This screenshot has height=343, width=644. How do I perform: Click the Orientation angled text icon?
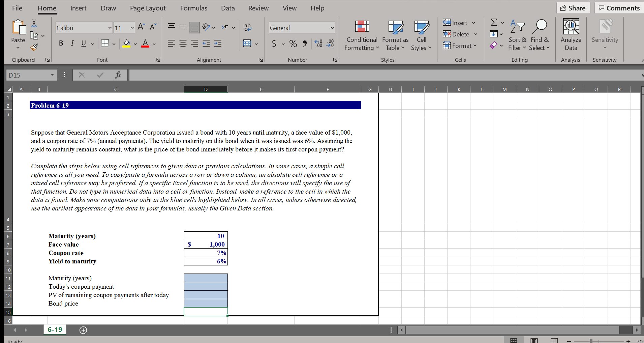tap(206, 27)
